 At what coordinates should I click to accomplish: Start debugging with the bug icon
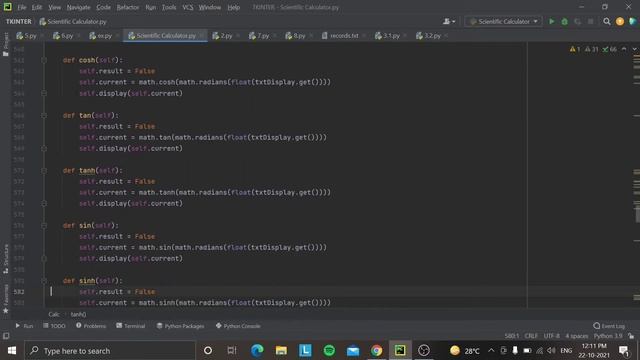(x=564, y=21)
